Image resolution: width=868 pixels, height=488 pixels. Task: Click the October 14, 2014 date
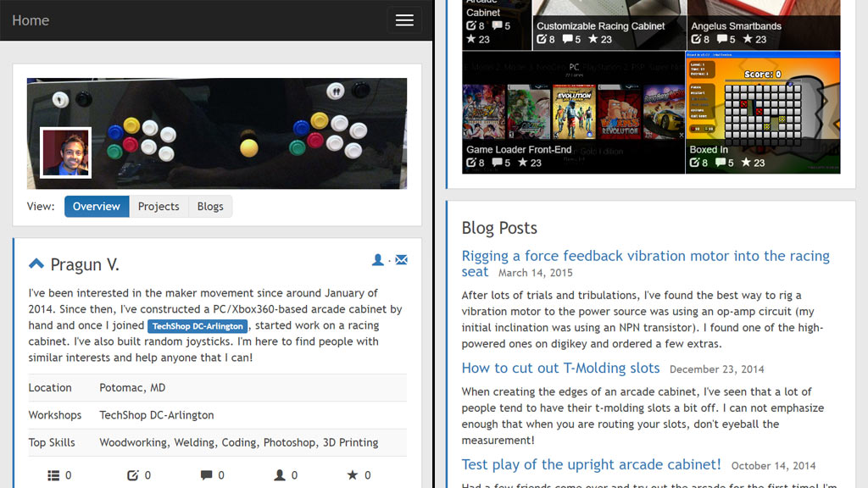(773, 466)
